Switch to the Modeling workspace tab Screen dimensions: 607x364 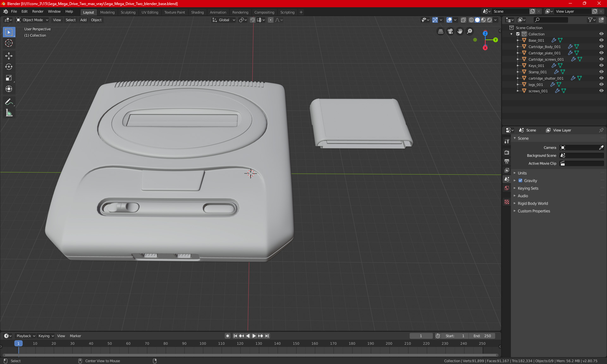(x=107, y=12)
